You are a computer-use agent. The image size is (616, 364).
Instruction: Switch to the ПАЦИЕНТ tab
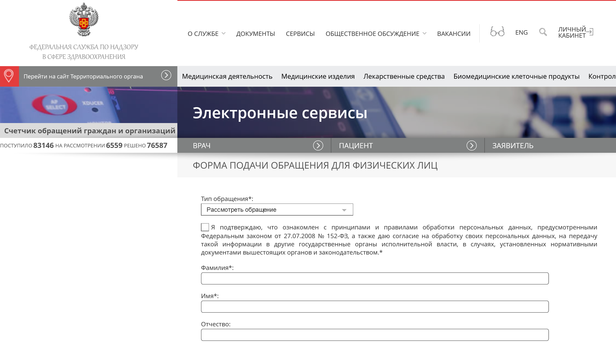point(408,146)
